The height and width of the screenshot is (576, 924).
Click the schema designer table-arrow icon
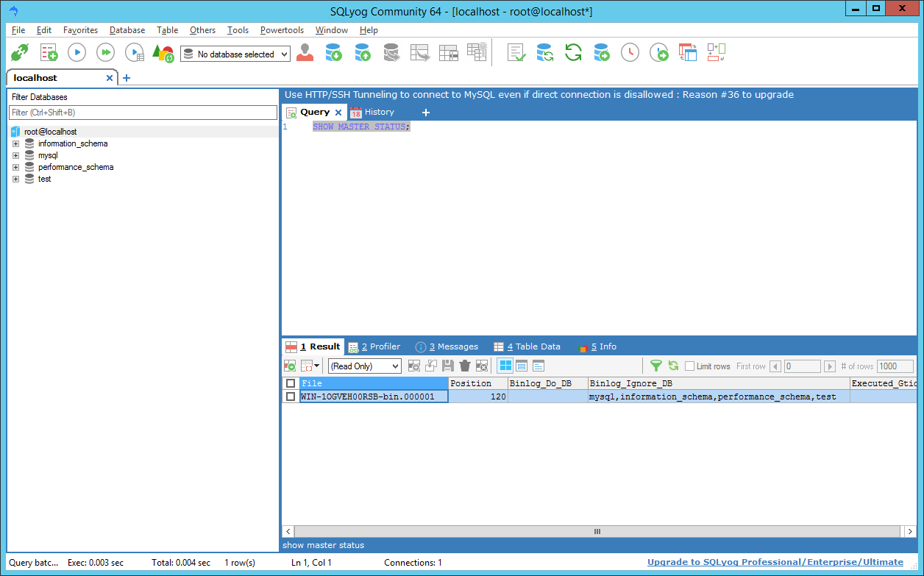coord(420,53)
